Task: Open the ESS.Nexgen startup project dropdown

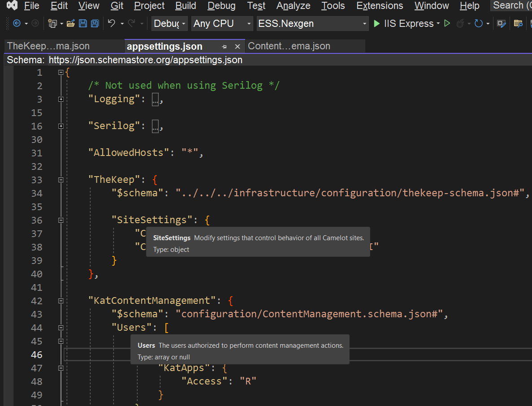Action: (312, 23)
